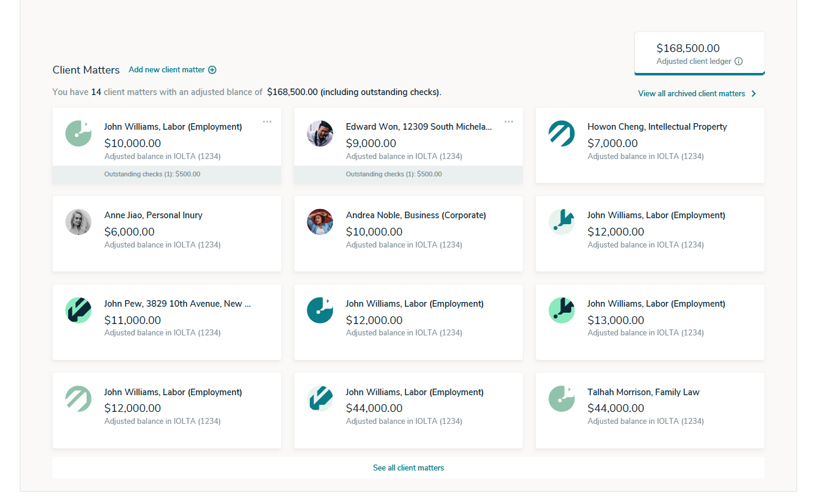Open View all archived client matters
This screenshot has height=504, width=817.
pyautogui.click(x=691, y=94)
